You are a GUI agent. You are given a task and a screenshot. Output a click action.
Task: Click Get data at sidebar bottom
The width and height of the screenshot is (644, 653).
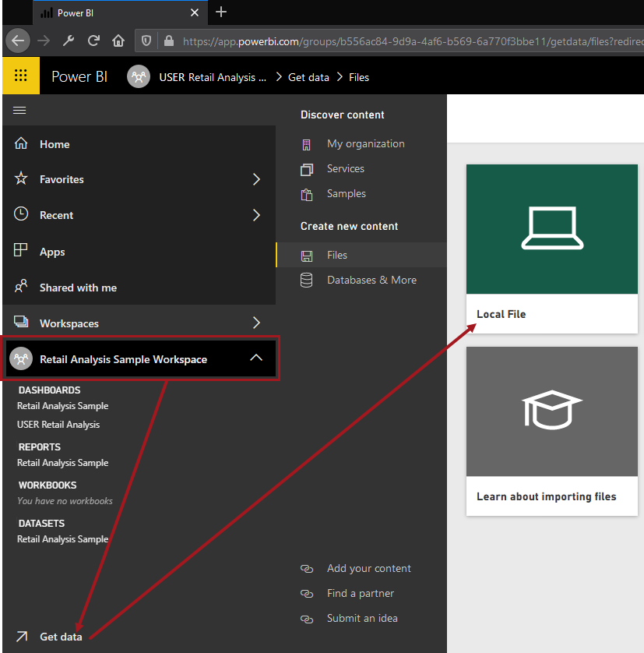pos(60,637)
